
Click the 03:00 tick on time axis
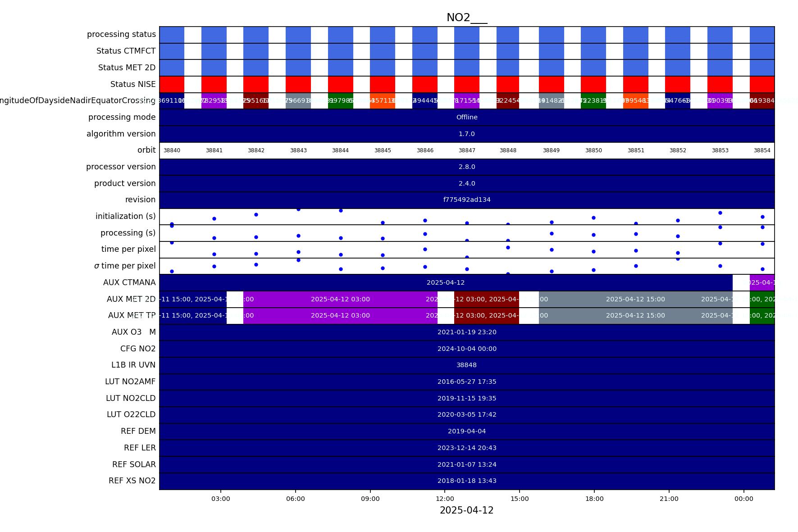tap(221, 499)
